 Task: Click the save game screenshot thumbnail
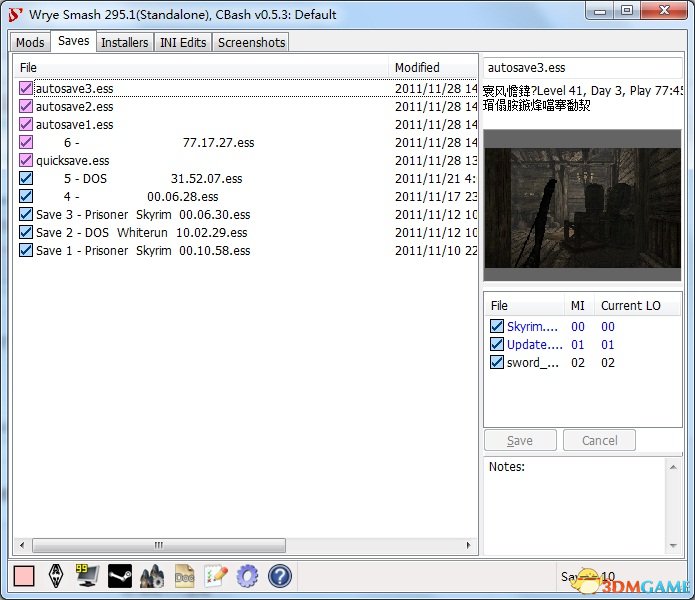pyautogui.click(x=582, y=205)
